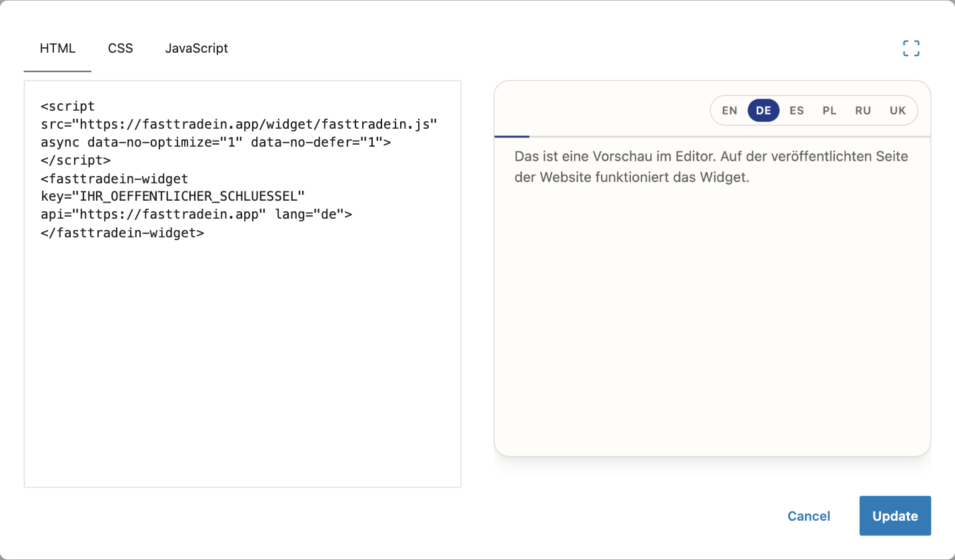Click the key="IHR_OEFFENTLICHER_SCHLUESSEL" line
Viewport: 955px width, 560px height.
(173, 197)
